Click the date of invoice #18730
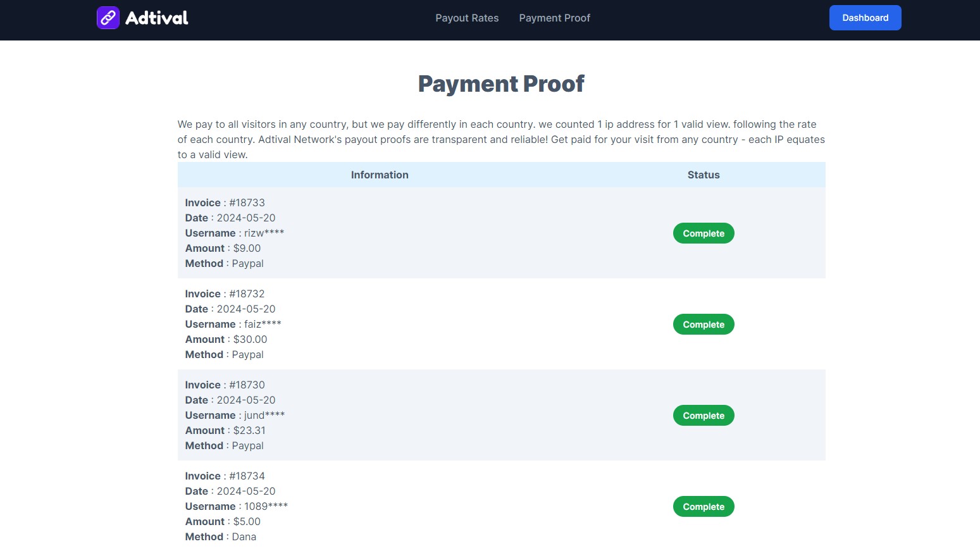The image size is (980, 551). [246, 400]
